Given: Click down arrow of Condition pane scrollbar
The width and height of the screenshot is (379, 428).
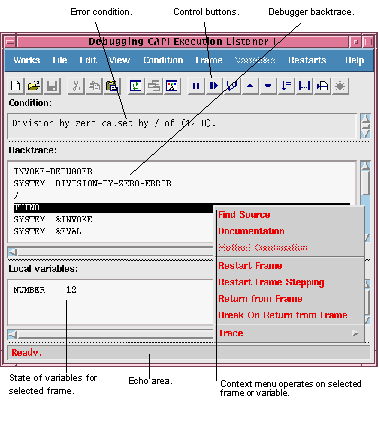Looking at the screenshot, I should (366, 134).
